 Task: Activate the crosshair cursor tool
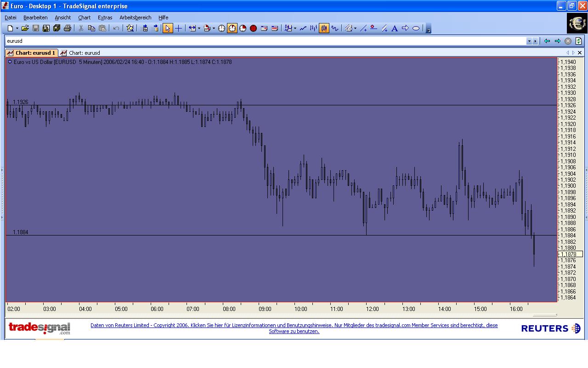tap(178, 29)
